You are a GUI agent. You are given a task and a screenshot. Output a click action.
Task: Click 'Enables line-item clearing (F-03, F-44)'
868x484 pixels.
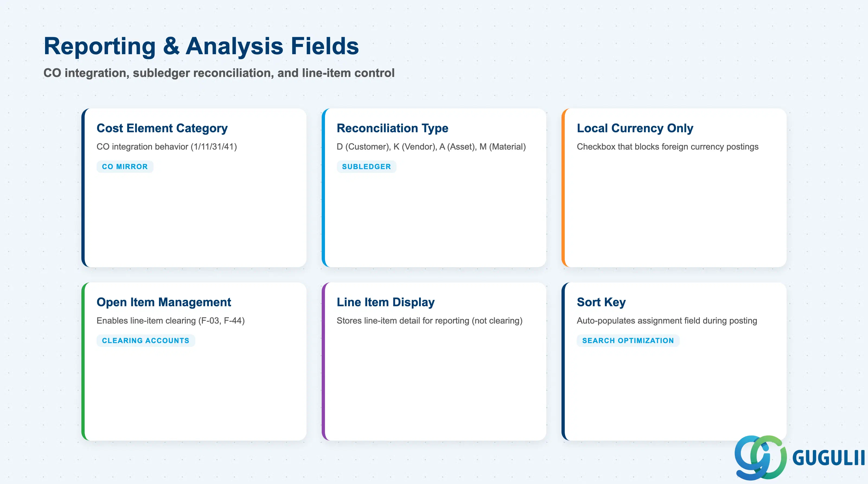point(171,321)
